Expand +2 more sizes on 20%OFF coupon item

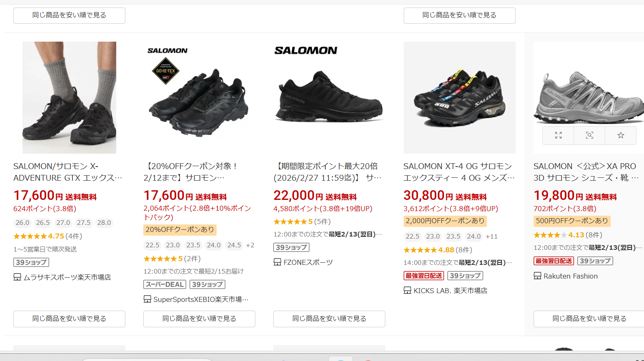click(250, 245)
